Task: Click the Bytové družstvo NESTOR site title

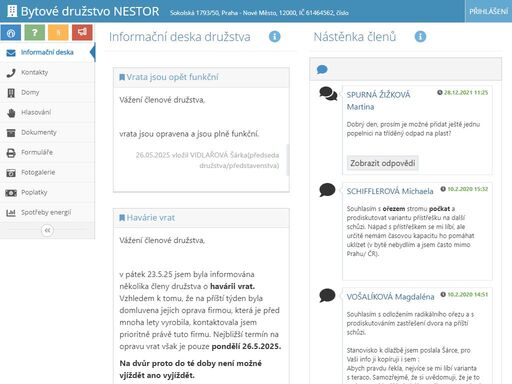Action: [x=90, y=11]
